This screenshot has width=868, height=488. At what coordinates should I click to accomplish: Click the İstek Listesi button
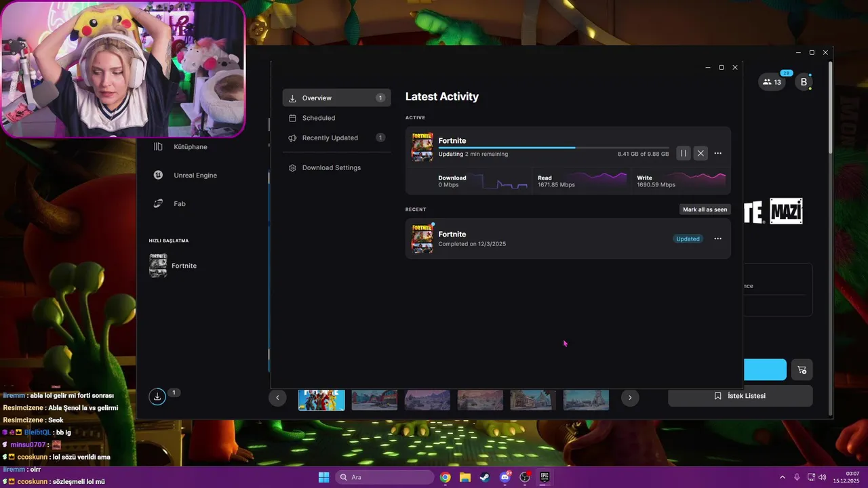click(740, 396)
